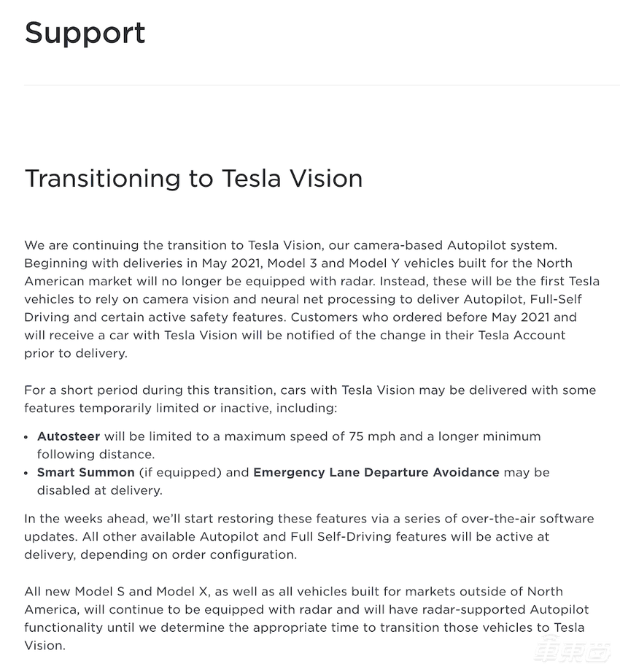Click the Support page heading

pos(85,34)
